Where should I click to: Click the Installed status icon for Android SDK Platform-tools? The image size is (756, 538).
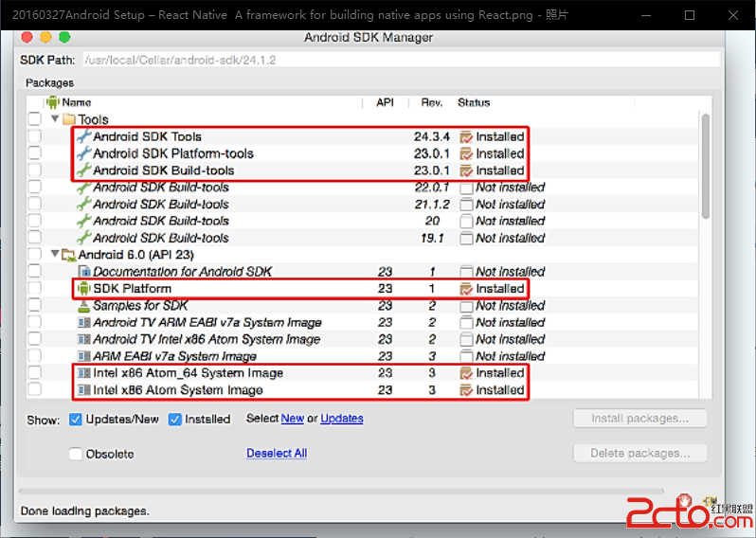(x=466, y=153)
